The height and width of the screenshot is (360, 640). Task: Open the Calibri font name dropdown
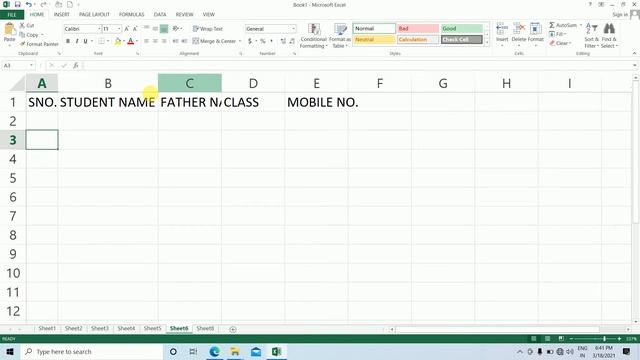click(99, 29)
